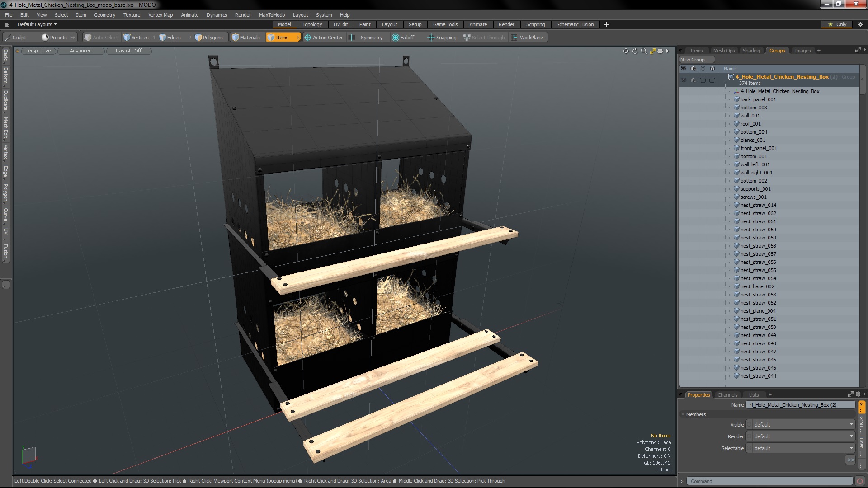The height and width of the screenshot is (488, 868).
Task: Activate the WorkPlane tool
Action: coord(527,38)
